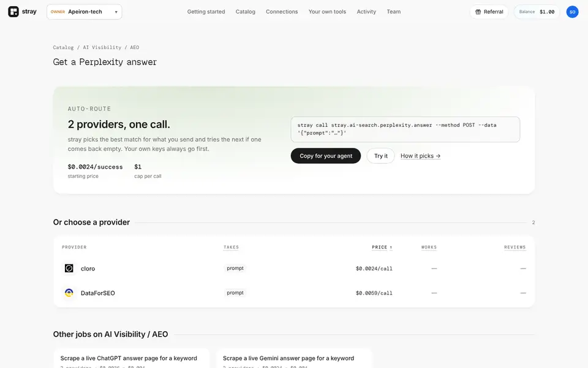Click AEO in the breadcrumb
588x368 pixels.
pos(135,47)
